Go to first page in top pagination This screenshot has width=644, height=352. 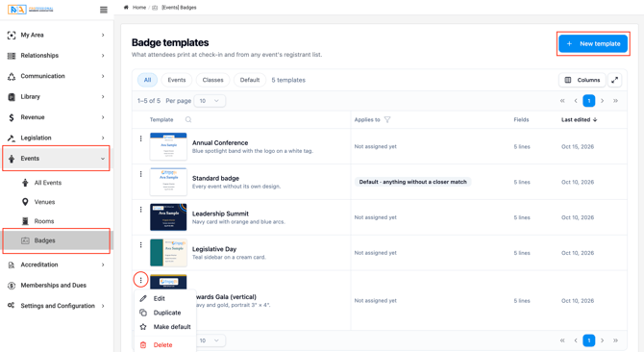pos(562,101)
